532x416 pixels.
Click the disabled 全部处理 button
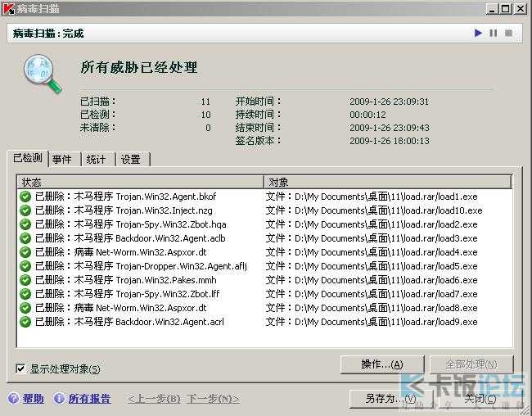471,364
